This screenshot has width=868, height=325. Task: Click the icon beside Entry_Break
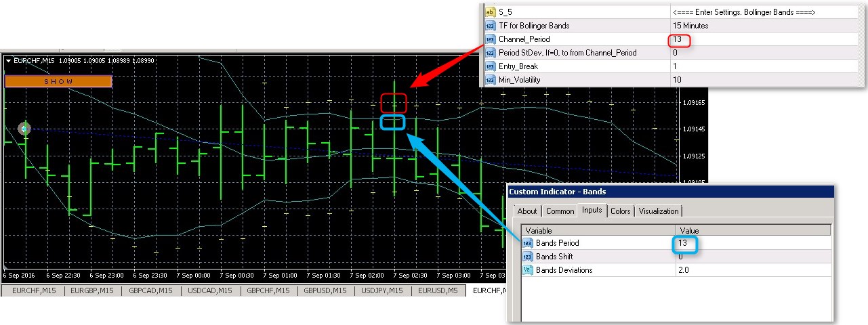[x=490, y=66]
